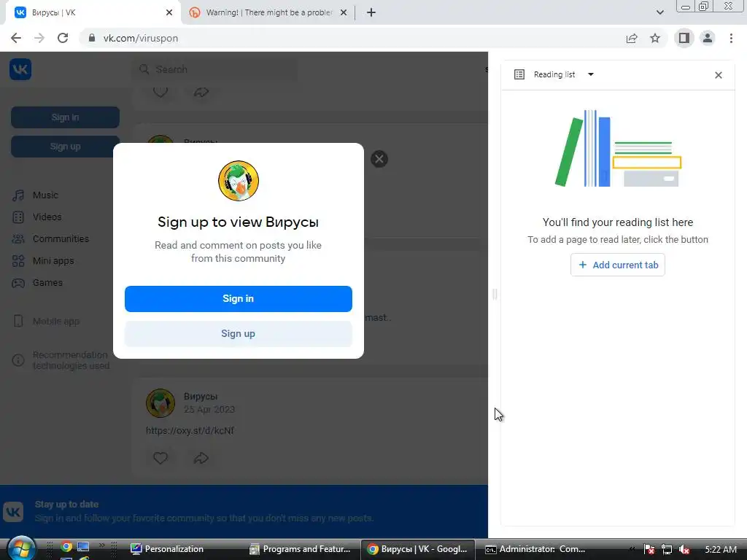The image size is (747, 560).
Task: Click the Show Desktop icon in Quick Launch
Action: pos(83,547)
